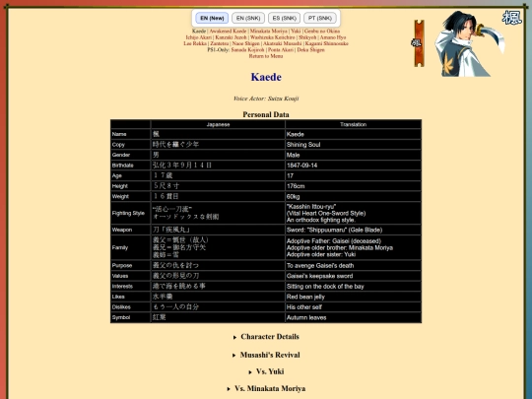
Task: Click the 60kg weight cell
Action: coord(354,196)
